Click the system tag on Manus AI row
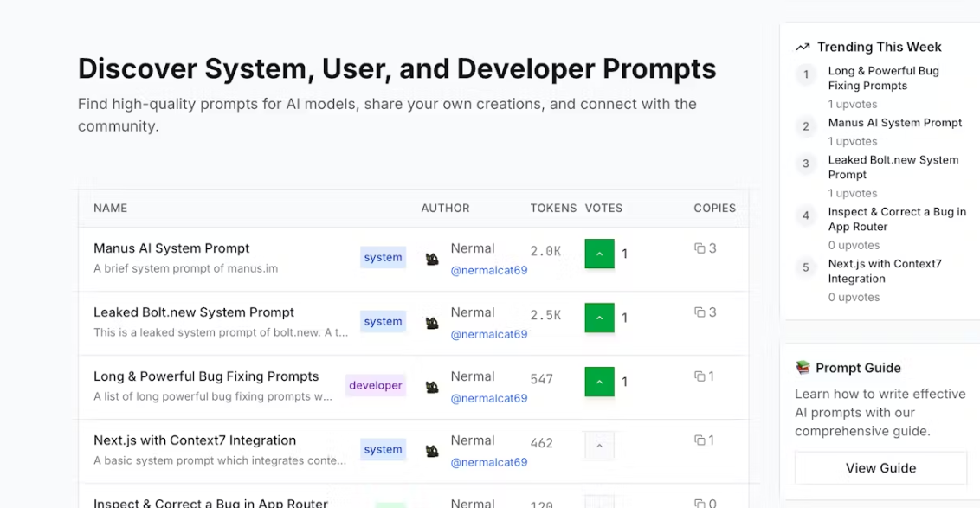This screenshot has width=980, height=508. pyautogui.click(x=384, y=257)
